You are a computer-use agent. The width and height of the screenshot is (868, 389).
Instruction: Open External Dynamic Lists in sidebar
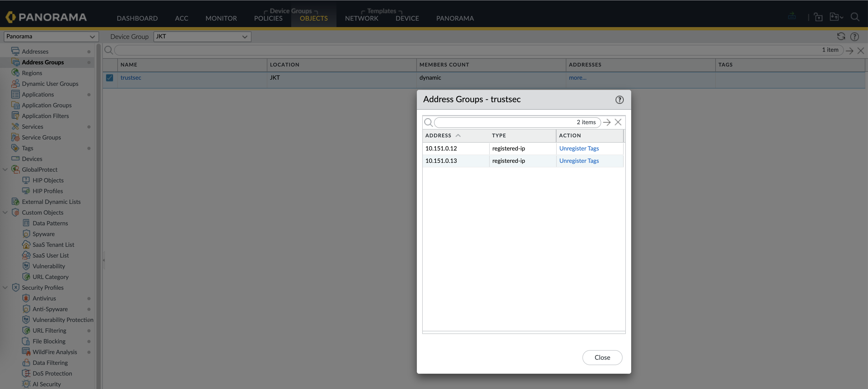coord(51,202)
